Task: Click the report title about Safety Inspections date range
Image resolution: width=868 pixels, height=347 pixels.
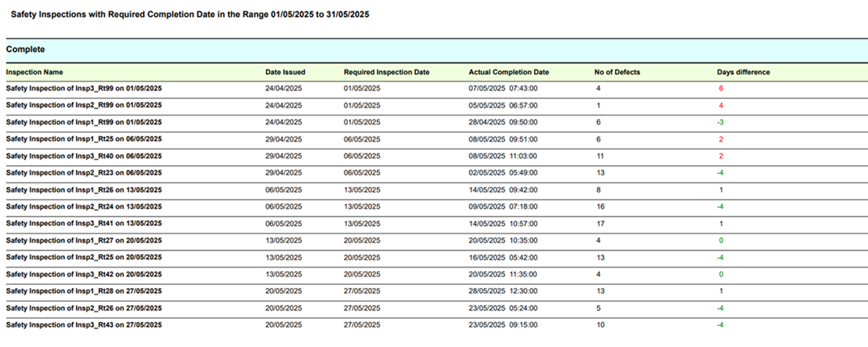Action: click(190, 15)
